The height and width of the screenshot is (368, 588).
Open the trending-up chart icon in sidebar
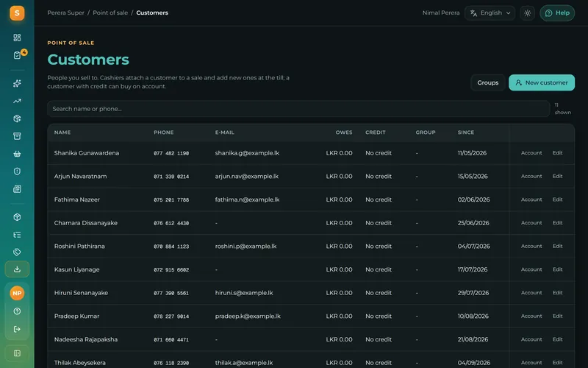coord(17,101)
